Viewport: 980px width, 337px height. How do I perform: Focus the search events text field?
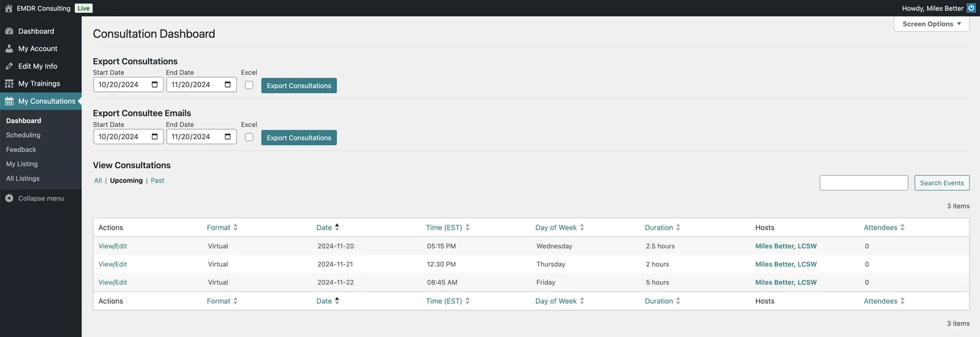[864, 183]
